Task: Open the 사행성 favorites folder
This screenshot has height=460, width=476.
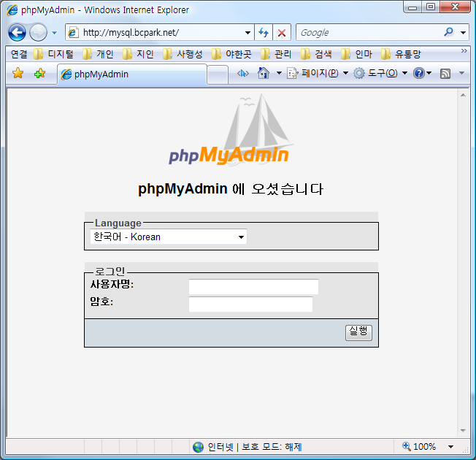Action: (183, 54)
